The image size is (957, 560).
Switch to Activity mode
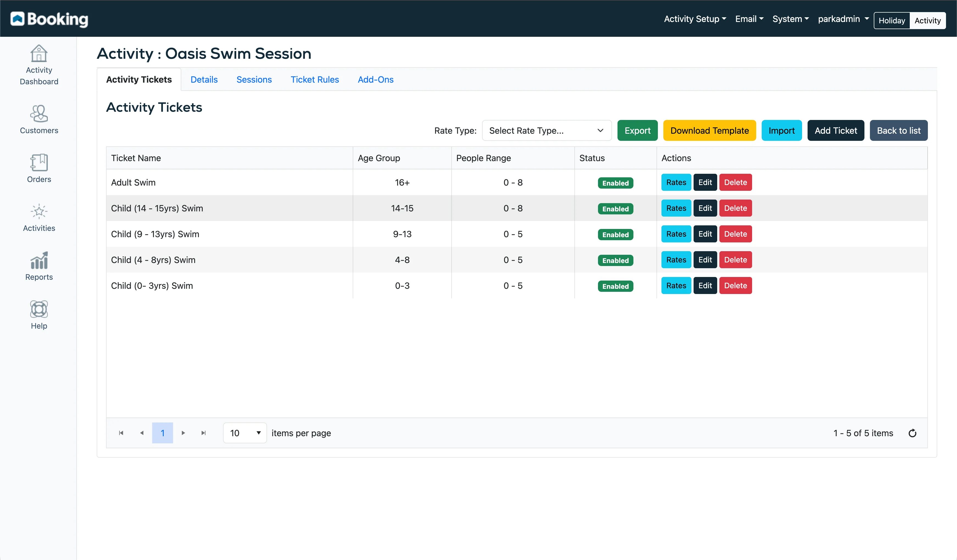[927, 21]
